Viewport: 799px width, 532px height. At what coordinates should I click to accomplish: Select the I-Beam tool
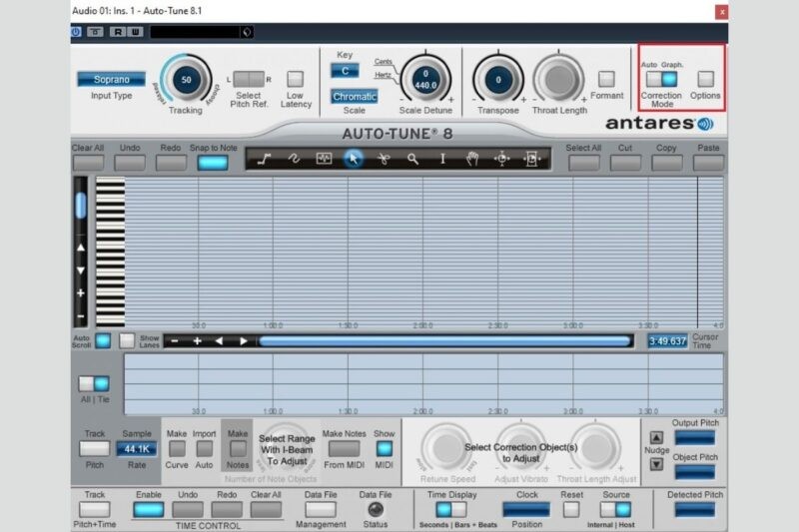pos(442,159)
